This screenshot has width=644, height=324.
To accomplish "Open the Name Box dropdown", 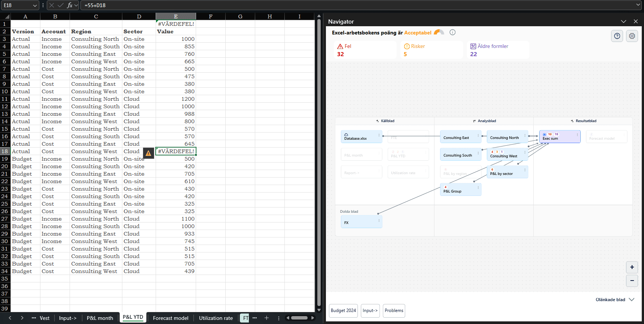I will (35, 5).
